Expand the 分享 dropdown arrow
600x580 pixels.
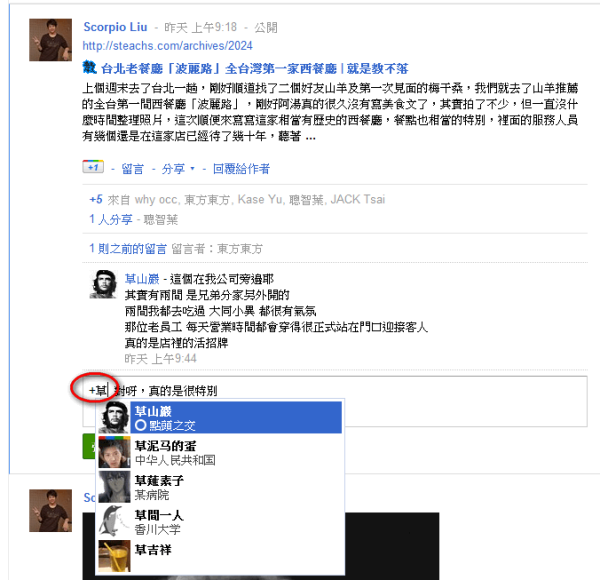coord(192,168)
